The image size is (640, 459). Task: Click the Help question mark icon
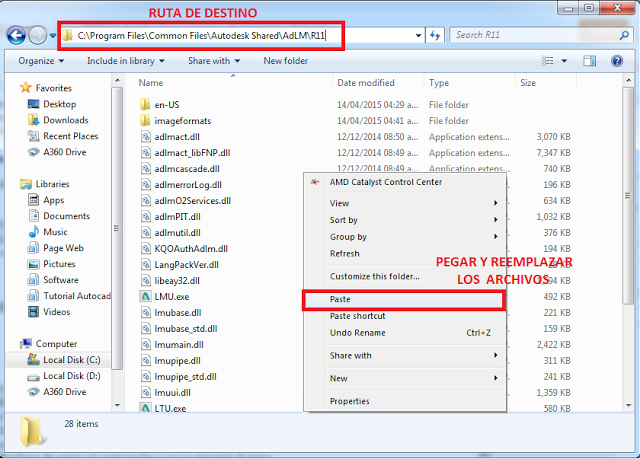[617, 61]
